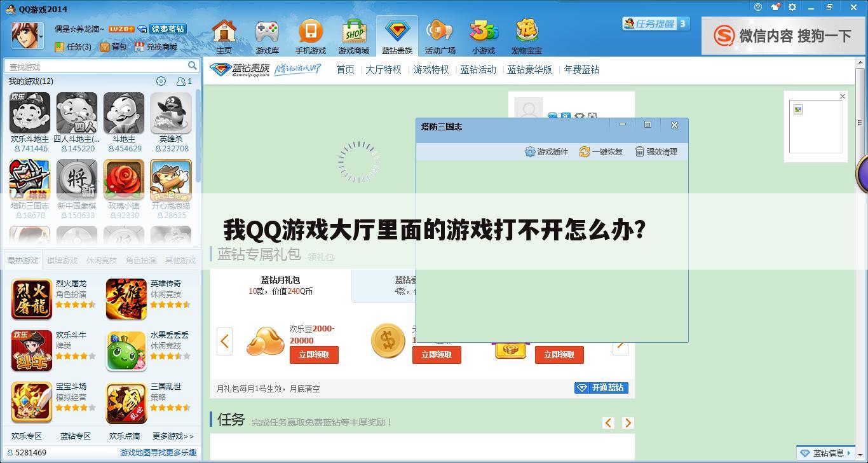Switch to 休闲竞技 tab
The image size is (868, 463).
[x=102, y=260]
